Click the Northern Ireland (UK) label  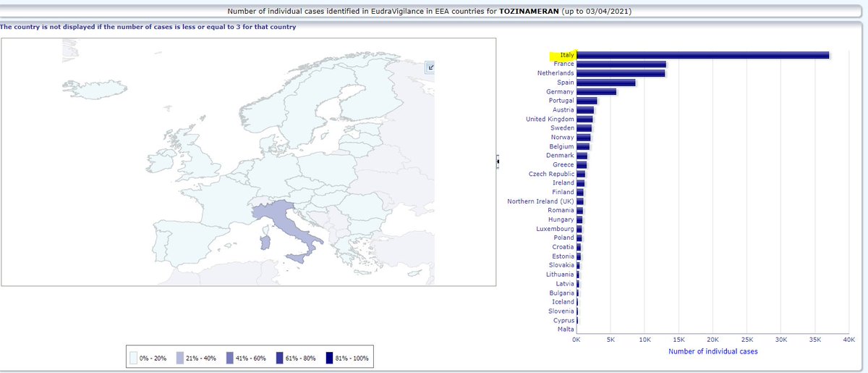tap(540, 201)
